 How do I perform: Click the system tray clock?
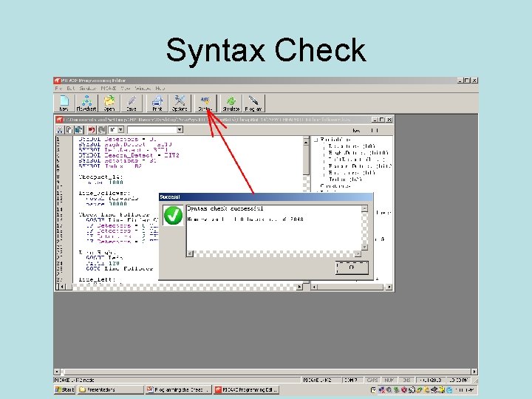[464, 390]
